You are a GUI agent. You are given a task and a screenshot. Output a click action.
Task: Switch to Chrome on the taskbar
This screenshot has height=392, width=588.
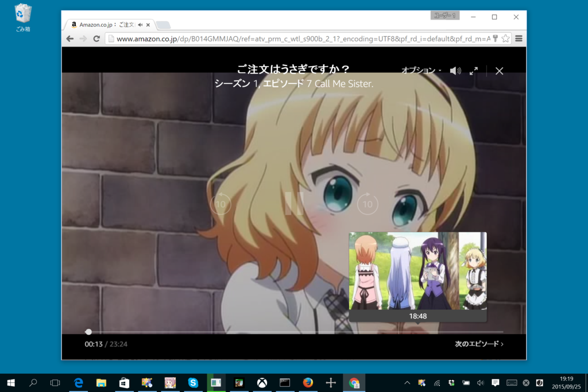tap(354, 383)
